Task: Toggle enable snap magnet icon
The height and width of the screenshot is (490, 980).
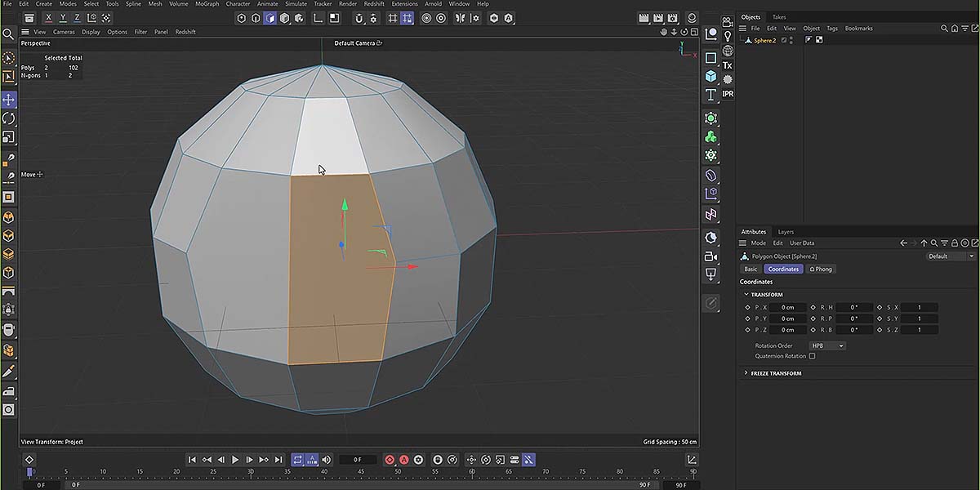Action: (x=360, y=18)
